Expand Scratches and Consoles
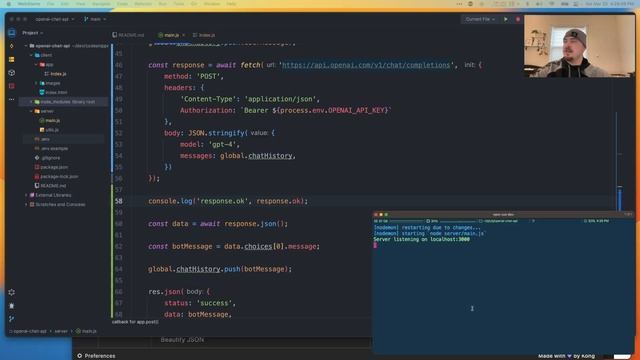 click(x=26, y=204)
